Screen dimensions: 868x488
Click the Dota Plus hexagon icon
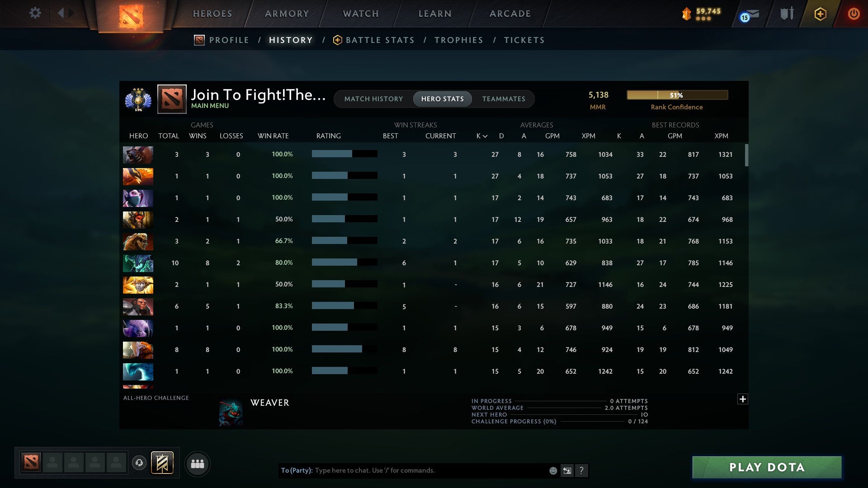[821, 14]
